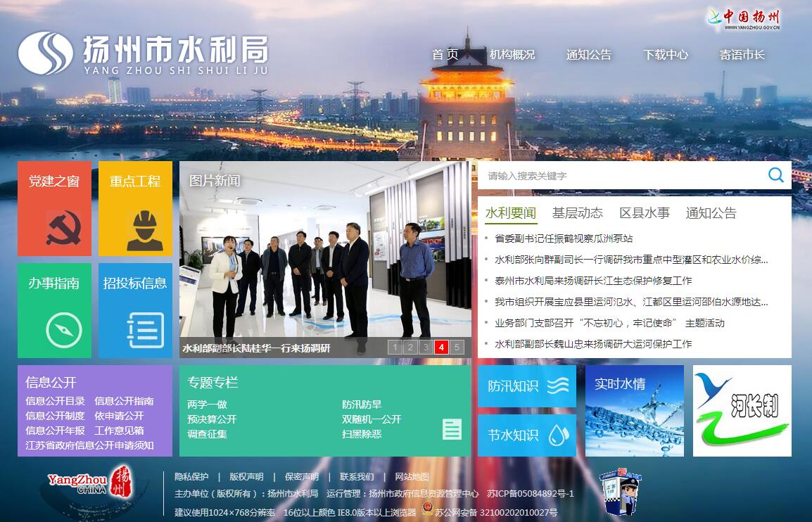Open 通知公告 in top navigation

point(589,54)
